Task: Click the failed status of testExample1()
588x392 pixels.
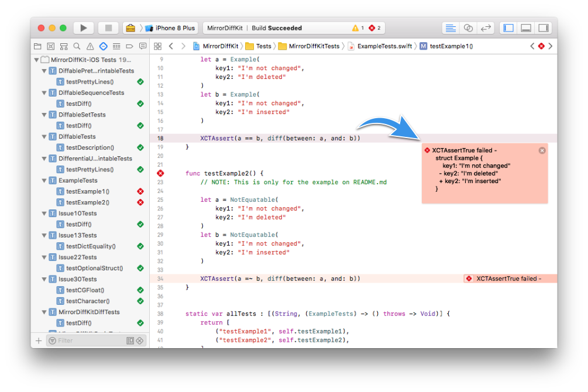Action: [x=140, y=191]
